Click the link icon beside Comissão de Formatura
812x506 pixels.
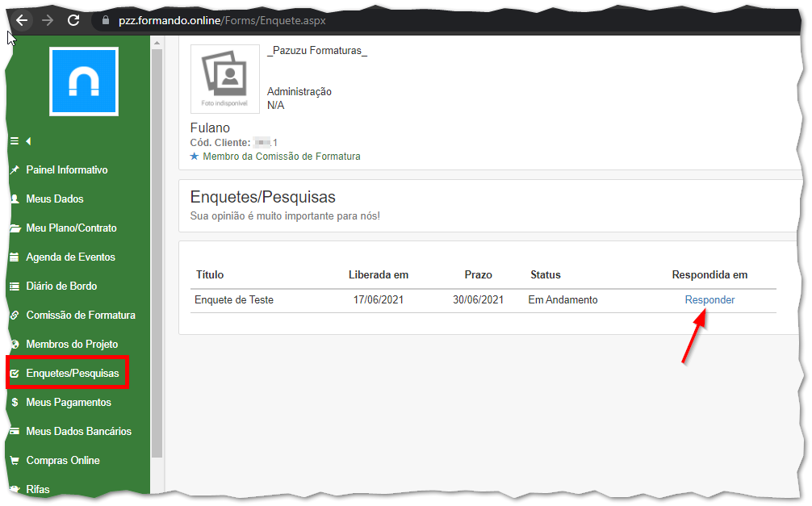15,315
